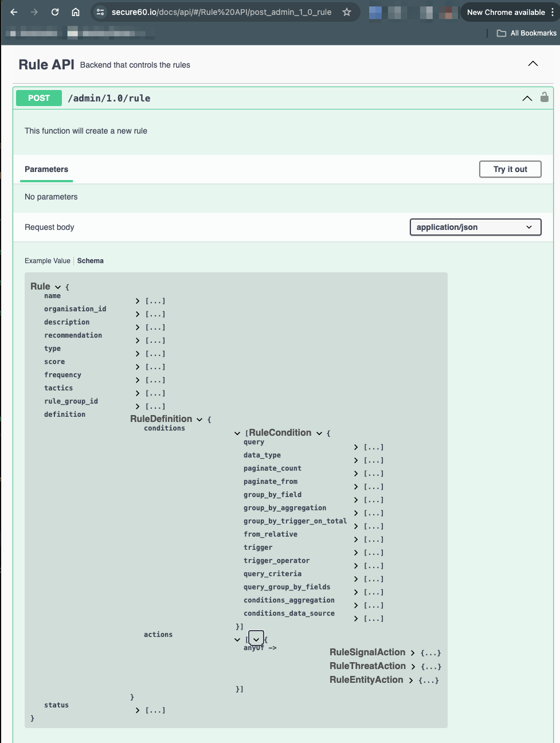Select the Schema tab

tap(90, 260)
